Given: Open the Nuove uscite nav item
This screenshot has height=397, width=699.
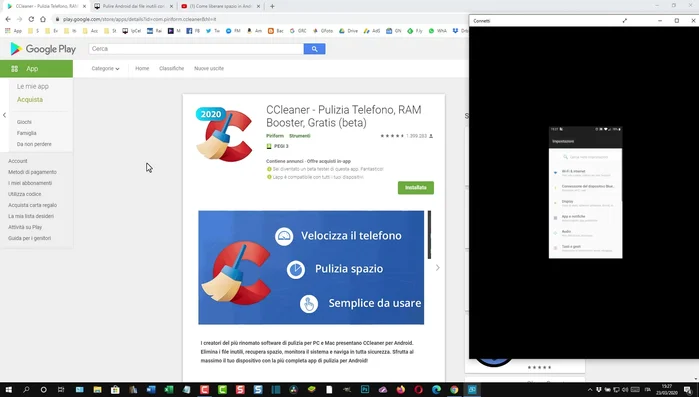Looking at the screenshot, I should (x=209, y=69).
